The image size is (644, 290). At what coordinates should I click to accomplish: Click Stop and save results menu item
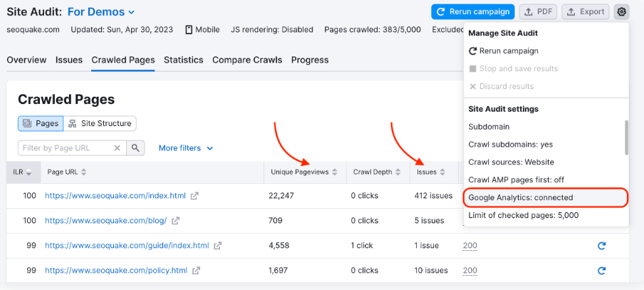tap(546, 68)
